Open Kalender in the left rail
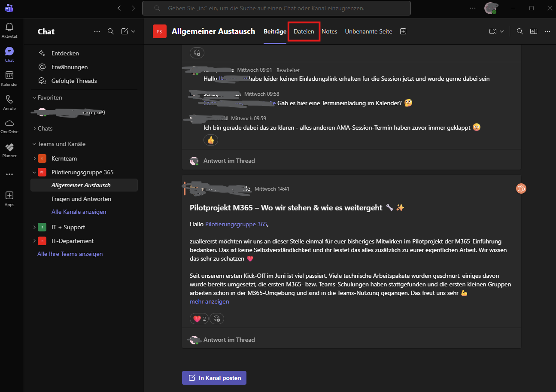 pos(9,76)
